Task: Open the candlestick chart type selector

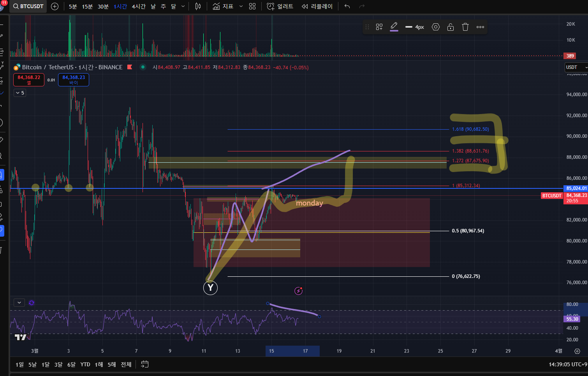Action: tap(198, 6)
